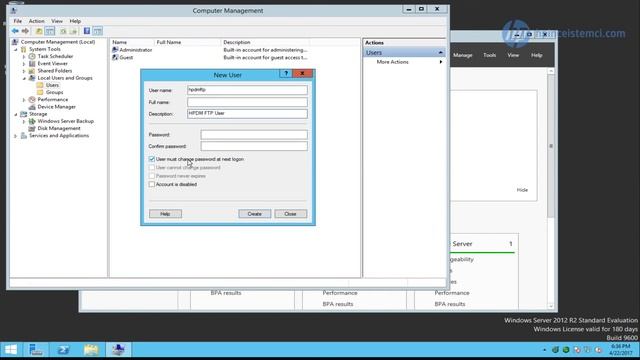Expand the Task Scheduler node
The image size is (640, 360).
coord(24,57)
